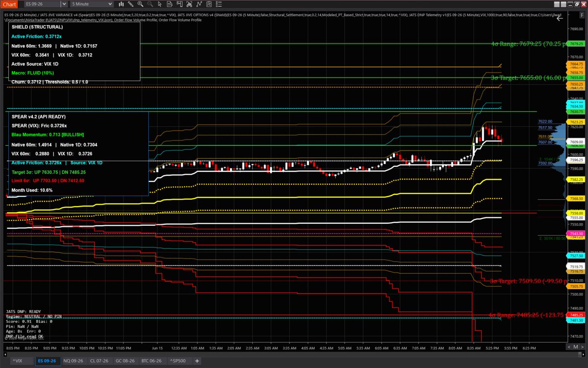Click the right arrow beside M button
This screenshot has height=368, width=588.
click(582, 347)
